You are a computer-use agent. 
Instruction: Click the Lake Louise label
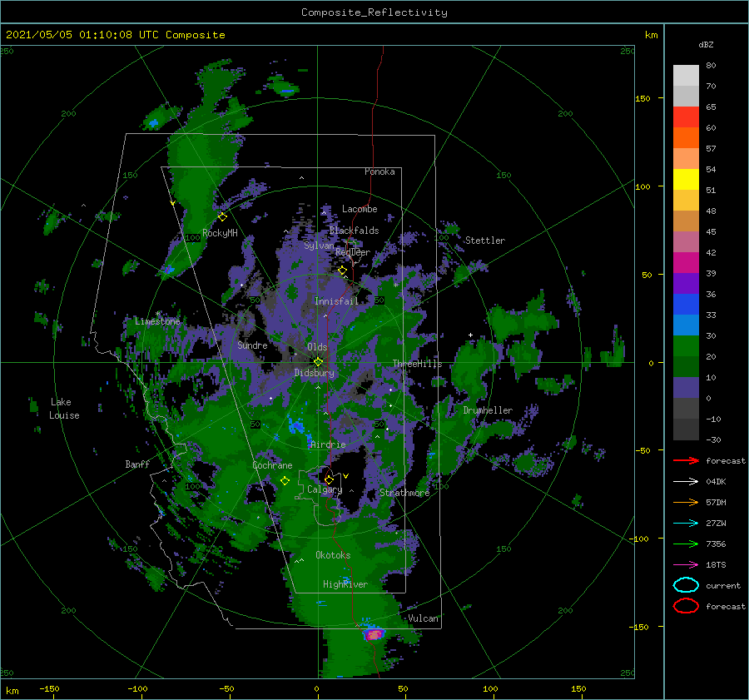(x=63, y=409)
